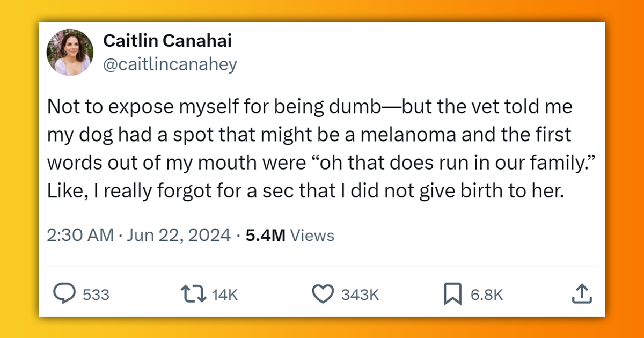The width and height of the screenshot is (644, 338).
Task: Click the 533 replies count
Action: click(97, 295)
